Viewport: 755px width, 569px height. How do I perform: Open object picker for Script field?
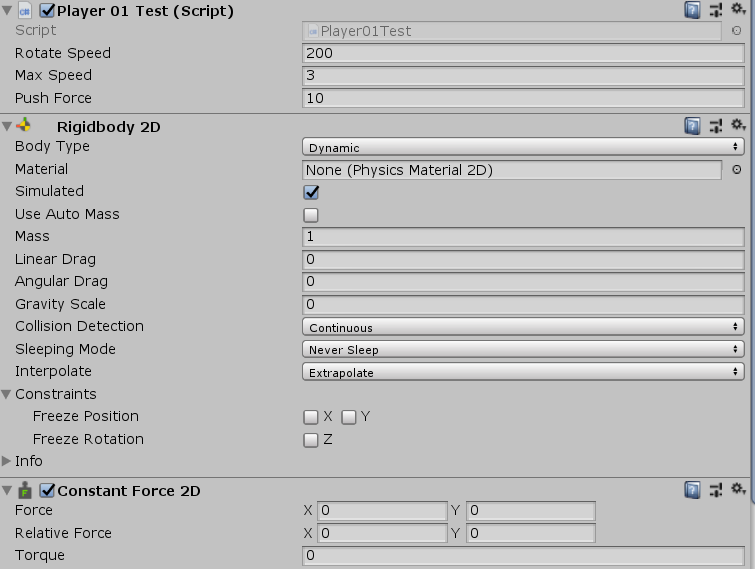736,31
